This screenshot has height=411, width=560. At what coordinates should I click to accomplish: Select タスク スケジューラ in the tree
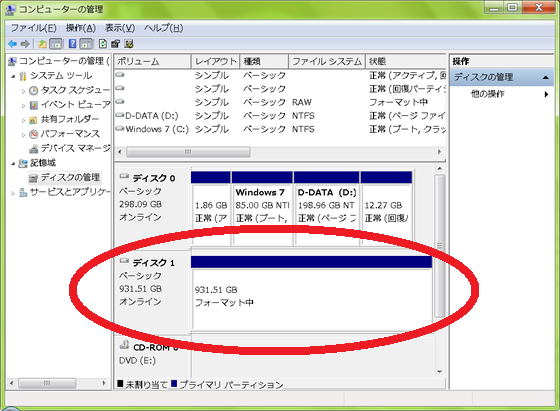[x=70, y=90]
